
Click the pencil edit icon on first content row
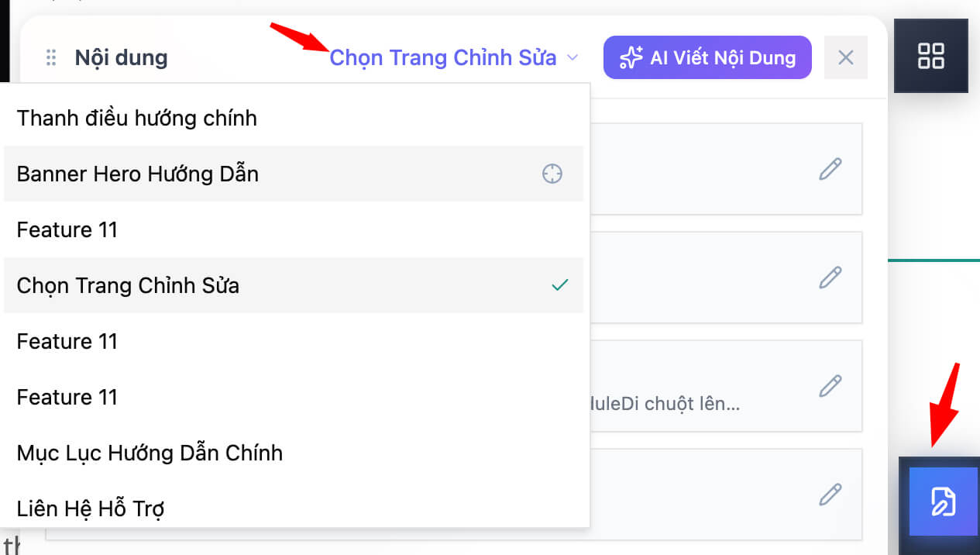(830, 169)
